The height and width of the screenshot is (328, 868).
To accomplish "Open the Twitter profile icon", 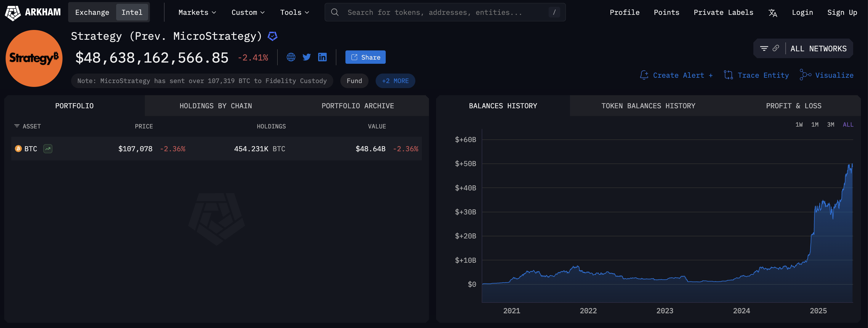I will pos(307,57).
